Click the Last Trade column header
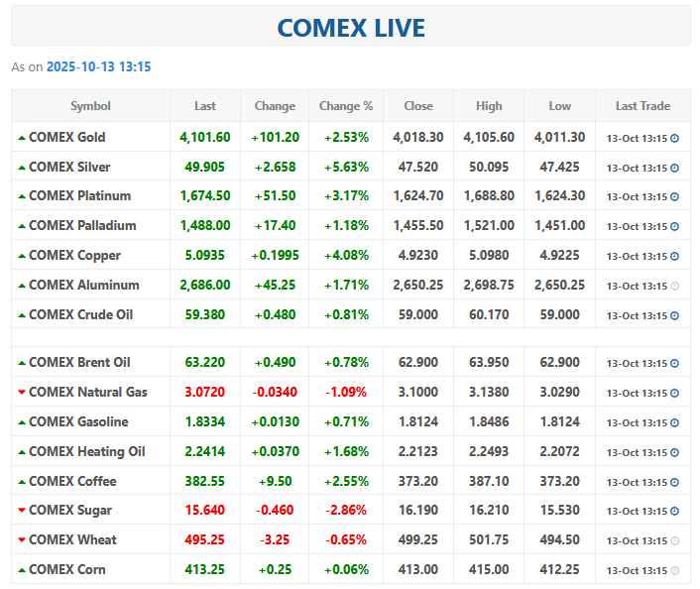Screen dimensions: 700x589 [642, 106]
